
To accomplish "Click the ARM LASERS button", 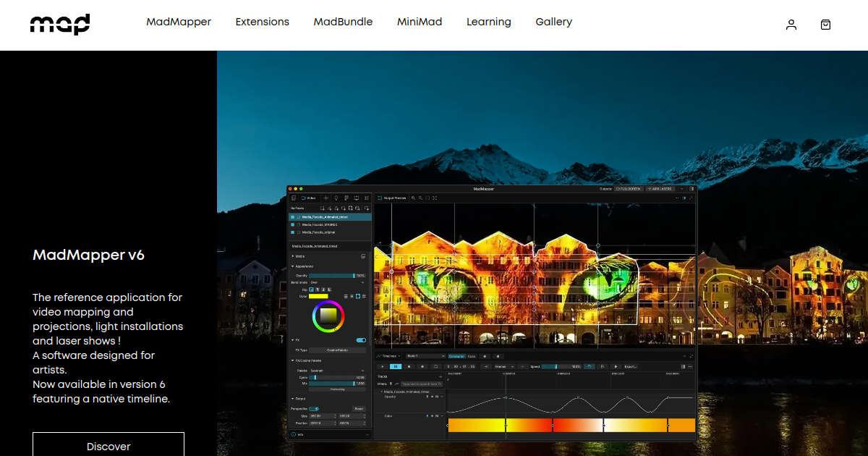I will point(659,189).
